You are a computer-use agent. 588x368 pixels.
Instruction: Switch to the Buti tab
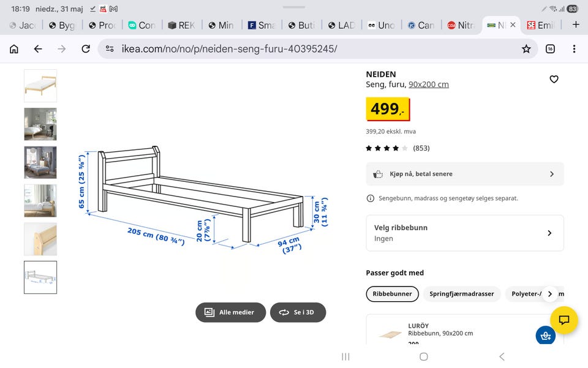[301, 25]
